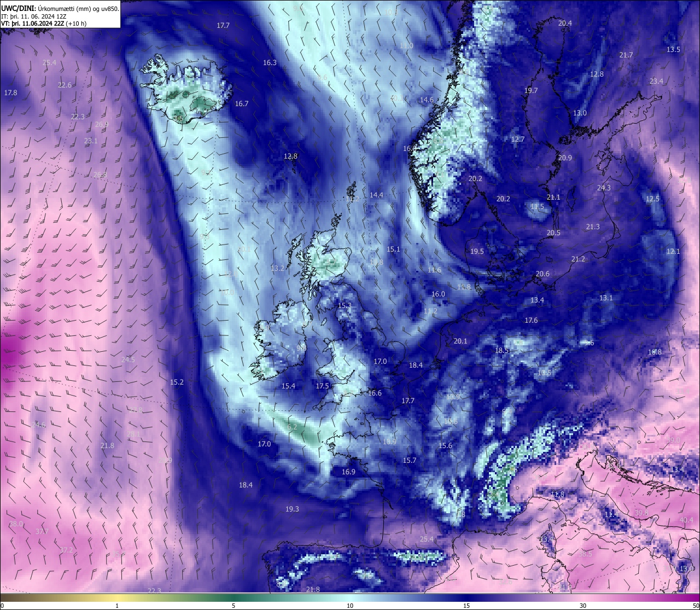Click the map value '17.5' over southwest England
Image resolution: width=700 pixels, height=610 pixels.
point(322,386)
